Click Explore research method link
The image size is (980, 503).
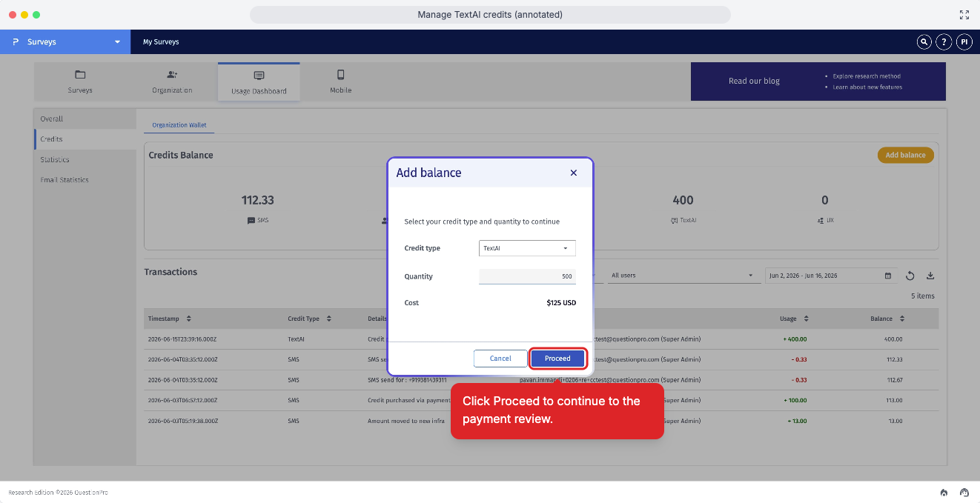(867, 76)
